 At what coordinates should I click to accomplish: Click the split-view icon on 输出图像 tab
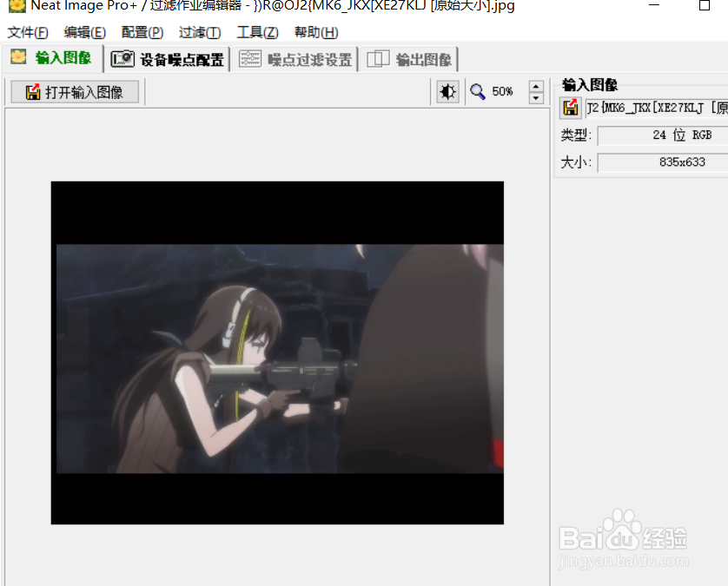tap(378, 59)
